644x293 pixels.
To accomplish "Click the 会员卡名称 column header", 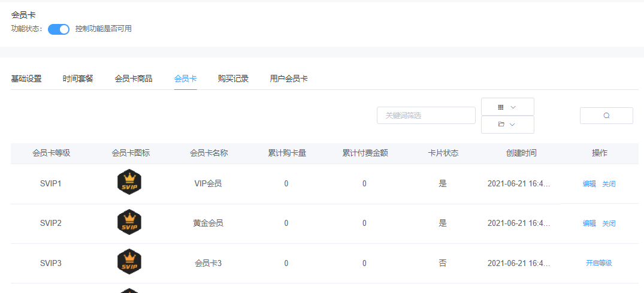I will pyautogui.click(x=208, y=153).
